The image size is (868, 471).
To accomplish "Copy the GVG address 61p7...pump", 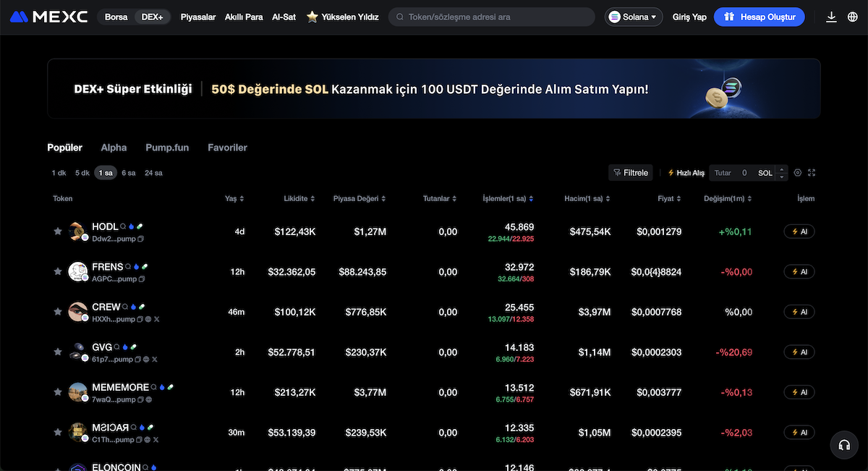I will coord(138,359).
